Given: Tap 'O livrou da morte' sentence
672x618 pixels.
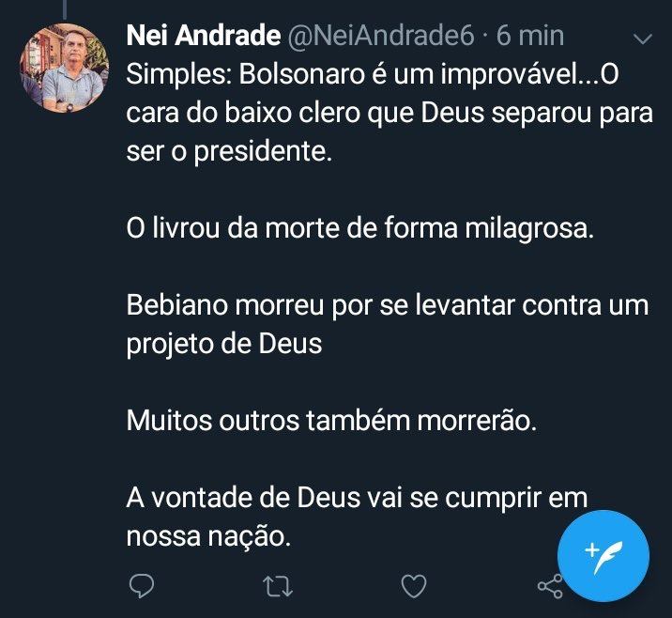Looking at the screenshot, I should 360,229.
